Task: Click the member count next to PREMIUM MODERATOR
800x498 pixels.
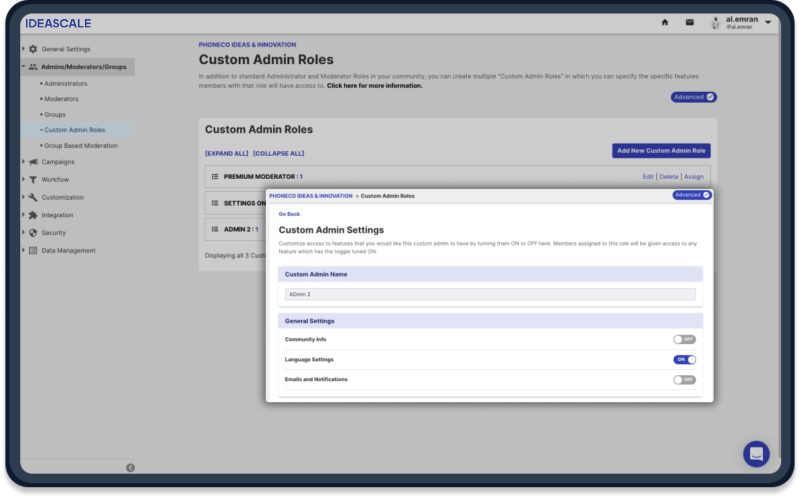Action: pyautogui.click(x=301, y=177)
